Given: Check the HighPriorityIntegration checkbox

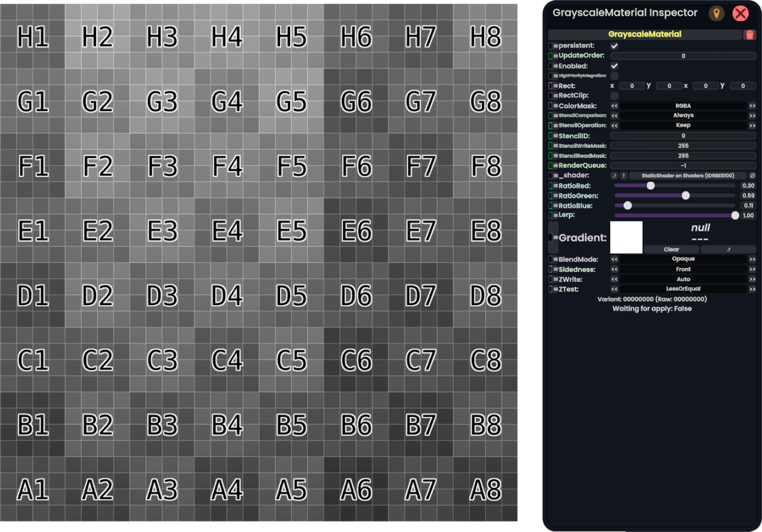Looking at the screenshot, I should 614,76.
